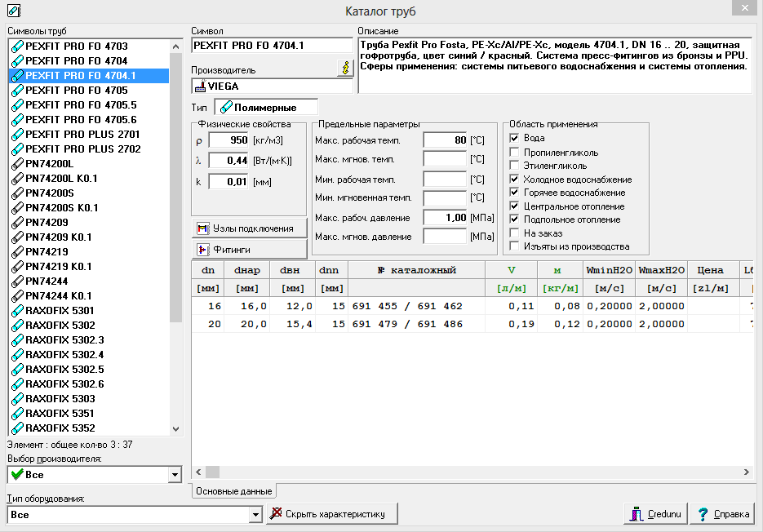Screen dimensions: 763x532
Task: Click Макс. рабочая темп. field with 80
Action: point(446,140)
